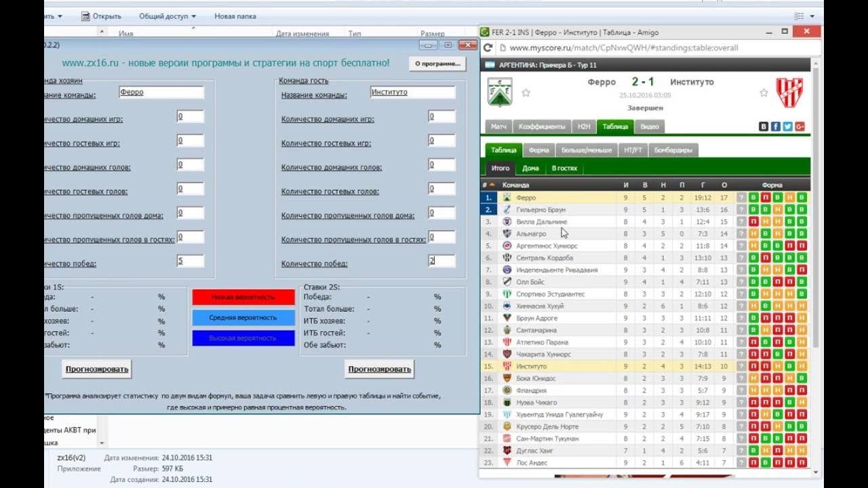
Task: Switch to the Форма sub-tab
Action: [x=538, y=150]
